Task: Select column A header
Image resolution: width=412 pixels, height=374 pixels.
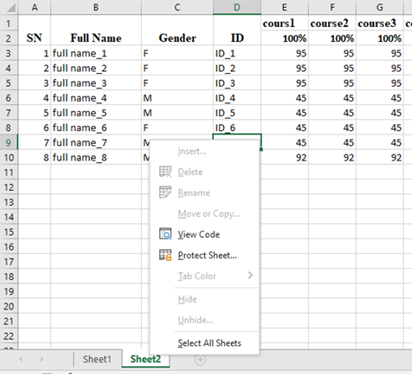Action: click(35, 7)
